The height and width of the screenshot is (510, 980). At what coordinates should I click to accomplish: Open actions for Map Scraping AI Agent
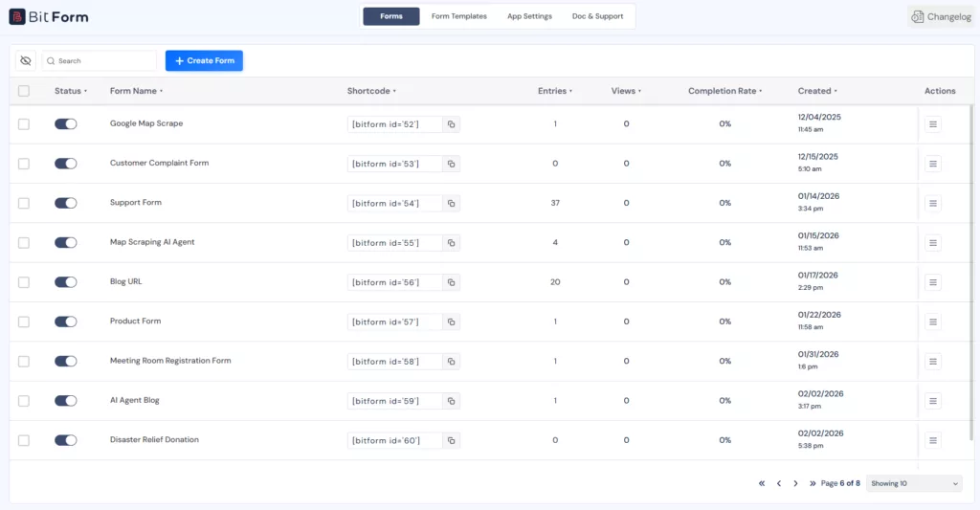point(932,242)
